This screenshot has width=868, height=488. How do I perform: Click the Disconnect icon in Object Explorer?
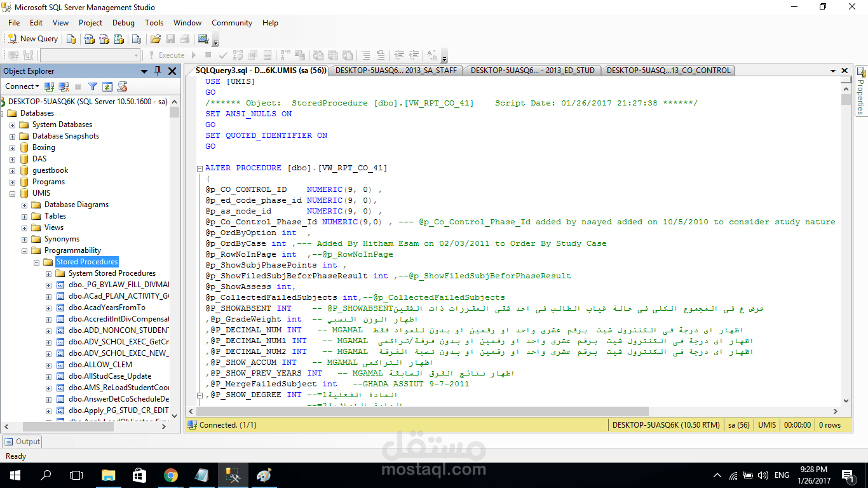(x=64, y=86)
